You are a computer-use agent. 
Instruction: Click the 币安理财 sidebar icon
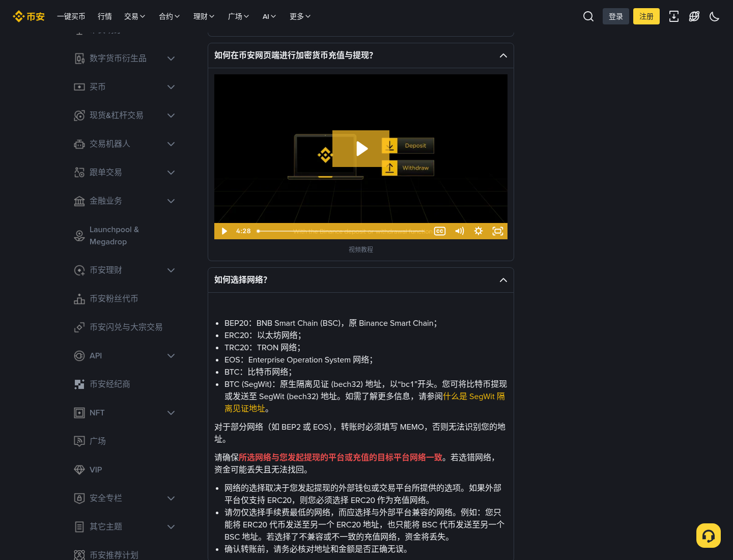click(79, 270)
